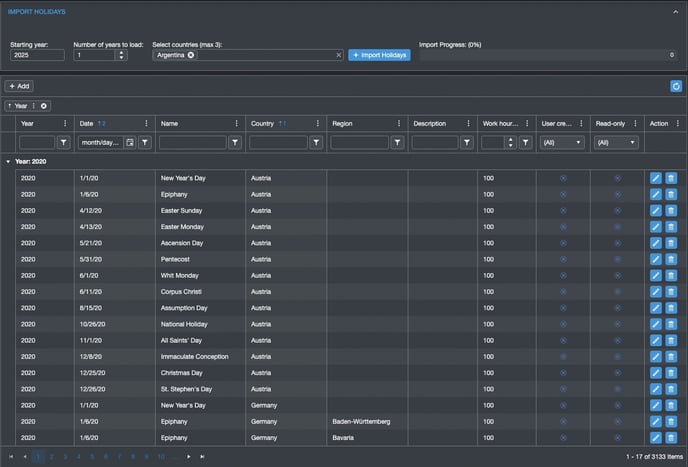Viewport: 688px width, 467px height.
Task: Click the refresh grid icon
Action: click(x=676, y=86)
